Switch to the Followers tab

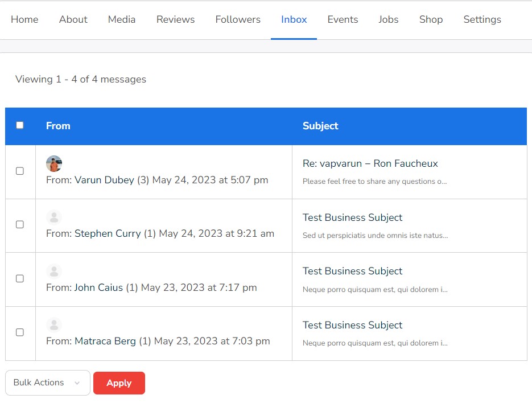[x=238, y=19]
